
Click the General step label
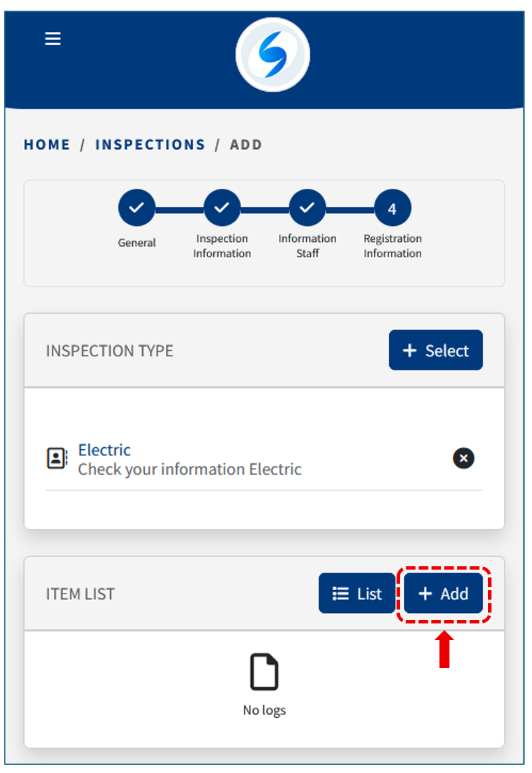pos(137,243)
